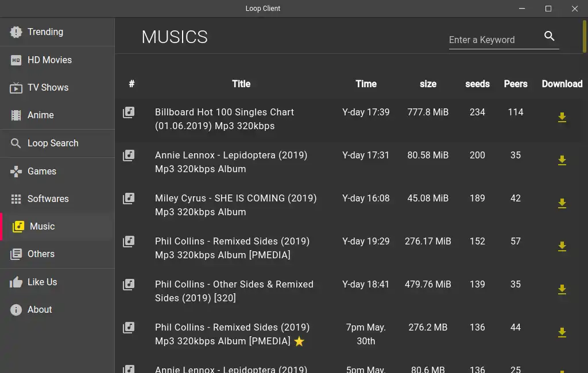Click the seeds column header

click(x=477, y=84)
